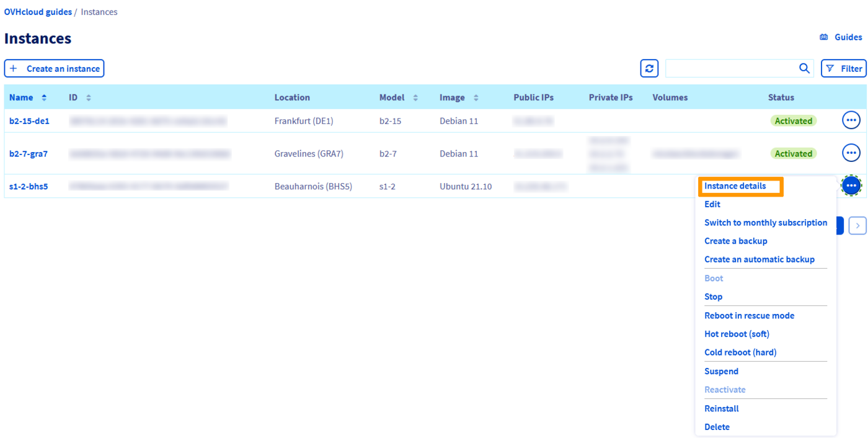Toggle sorting on the Model column
The height and width of the screenshot is (438, 868).
click(x=415, y=97)
